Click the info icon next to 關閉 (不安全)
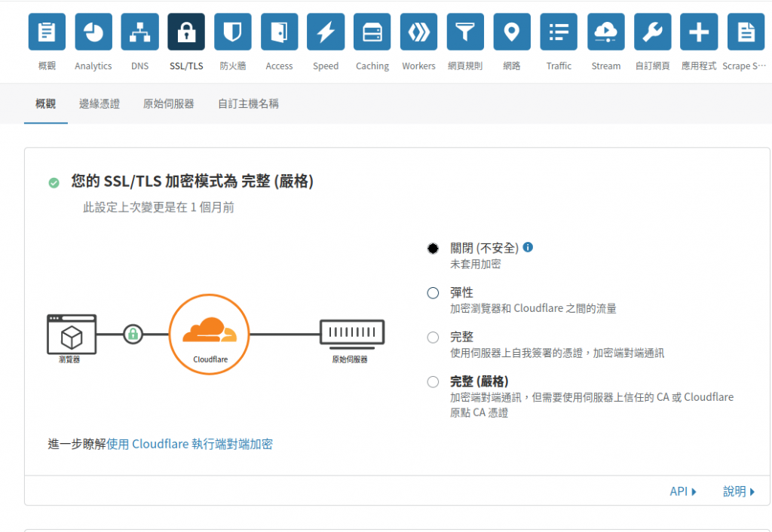The width and height of the screenshot is (772, 532). pyautogui.click(x=528, y=247)
